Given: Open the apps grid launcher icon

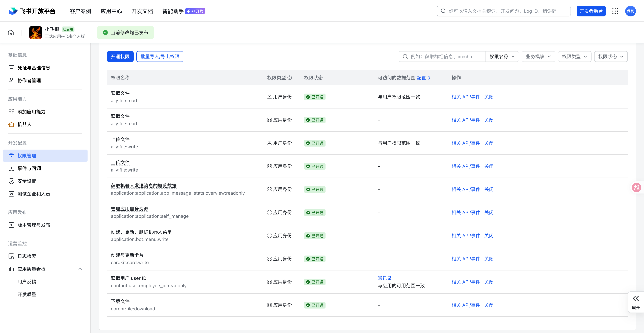Looking at the screenshot, I should coord(615,11).
